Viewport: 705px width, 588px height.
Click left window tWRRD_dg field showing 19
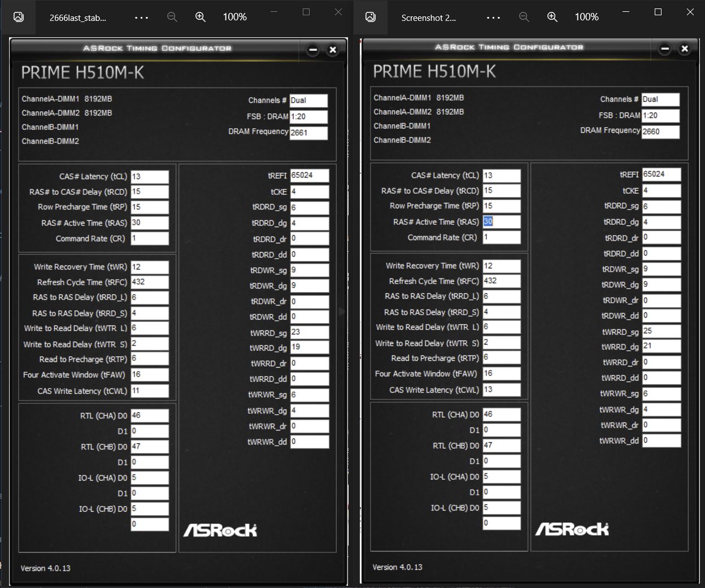coord(310,347)
